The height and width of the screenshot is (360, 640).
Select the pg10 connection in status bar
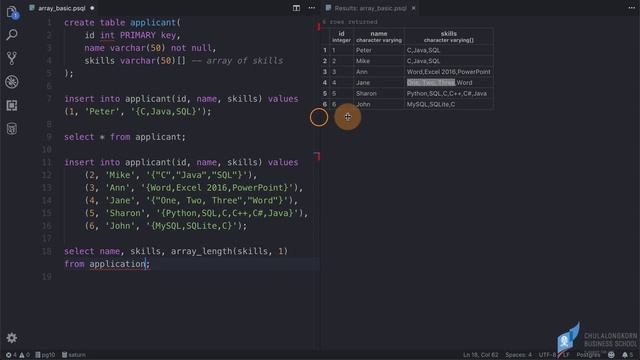tap(45, 355)
